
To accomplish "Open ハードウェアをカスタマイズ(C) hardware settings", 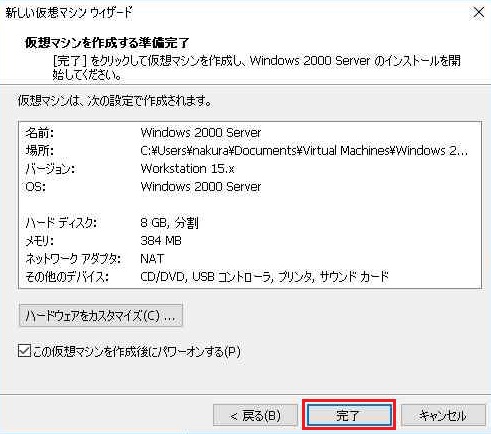I will coord(101,315).
